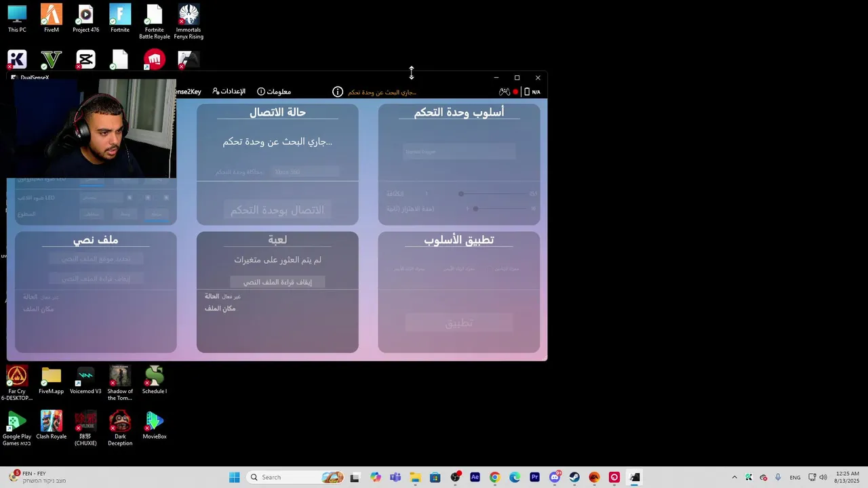Click the taskbar Search box
868x488 pixels.
tap(295, 477)
